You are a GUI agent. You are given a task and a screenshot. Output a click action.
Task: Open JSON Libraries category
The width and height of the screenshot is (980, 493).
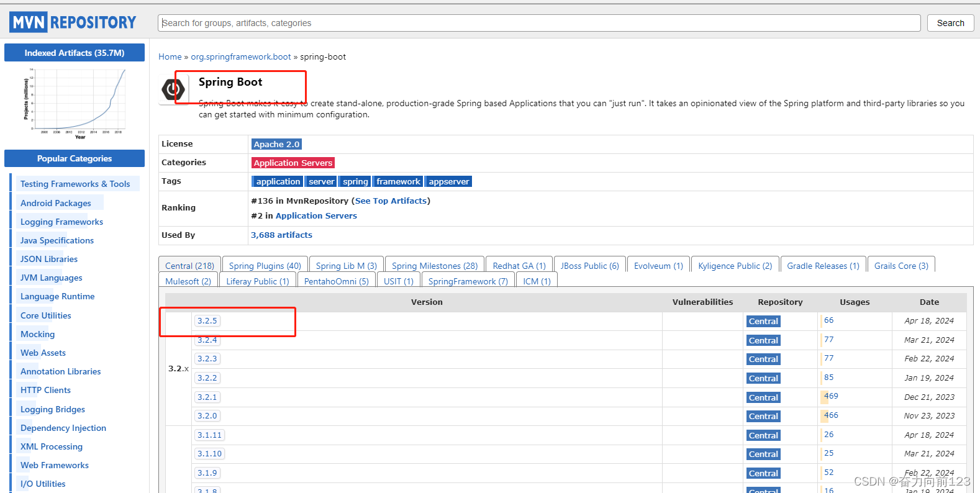click(x=49, y=259)
